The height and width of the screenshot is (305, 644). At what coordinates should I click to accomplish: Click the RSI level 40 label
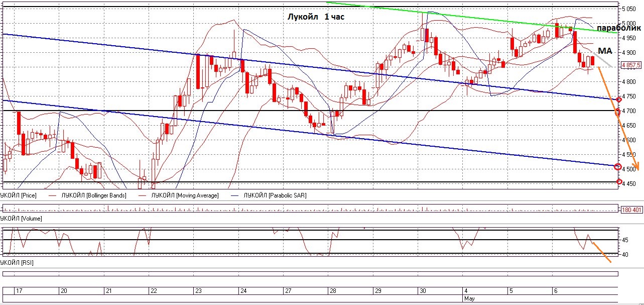626,255
